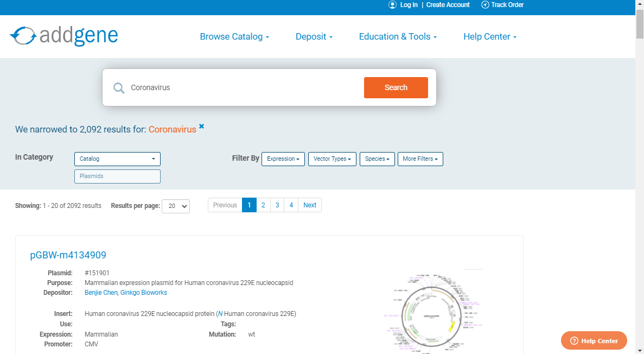Open the More Filters dropdown
Image resolution: width=644 pixels, height=354 pixels.
click(x=420, y=159)
